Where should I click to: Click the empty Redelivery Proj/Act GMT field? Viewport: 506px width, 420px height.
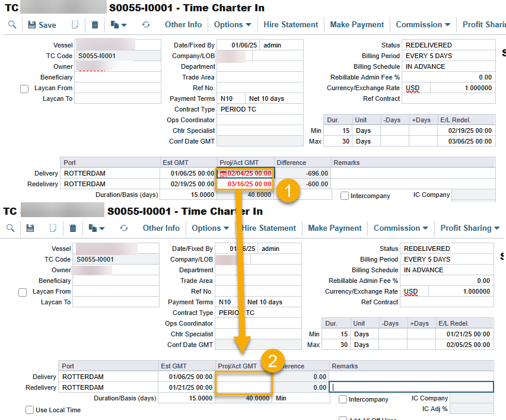click(244, 387)
